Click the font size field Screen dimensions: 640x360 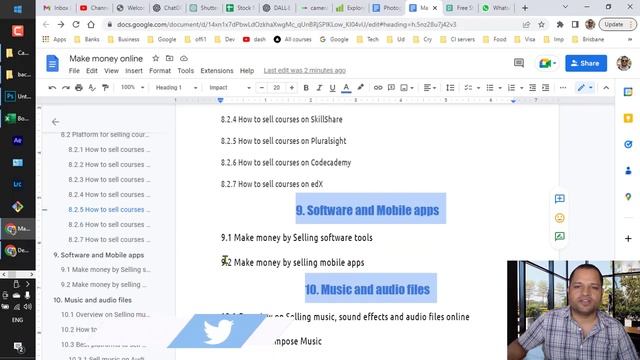tap(277, 87)
